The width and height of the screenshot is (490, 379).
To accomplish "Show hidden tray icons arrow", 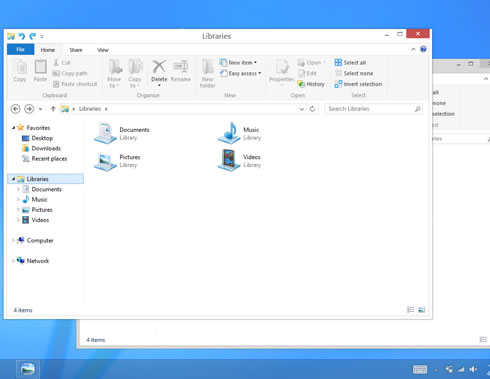I will [x=436, y=370].
